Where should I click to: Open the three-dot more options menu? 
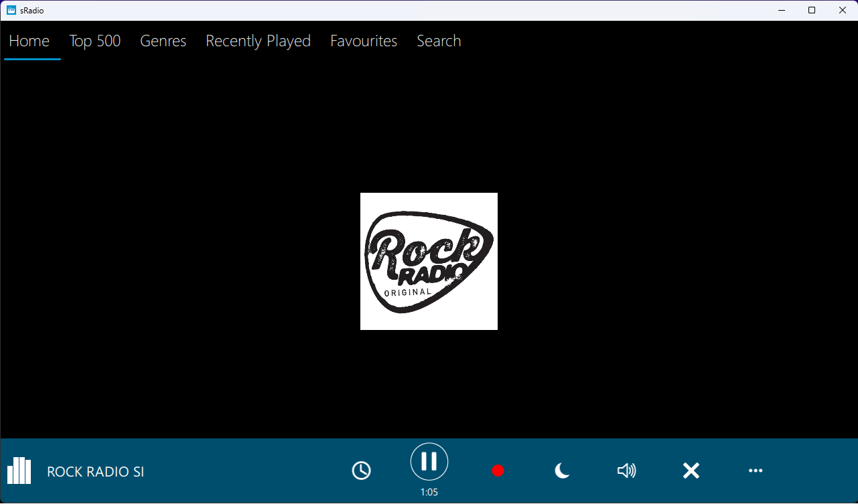756,471
